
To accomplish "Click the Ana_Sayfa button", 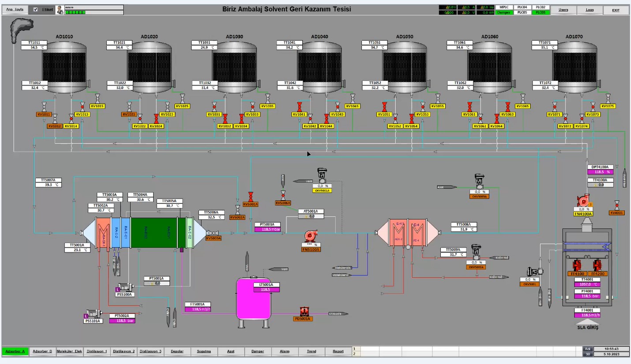I will point(15,9).
